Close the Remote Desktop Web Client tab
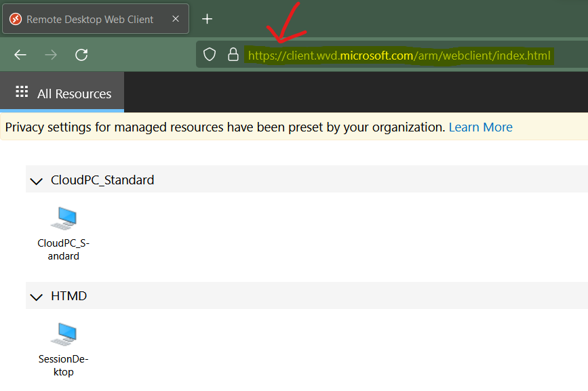 pyautogui.click(x=176, y=19)
